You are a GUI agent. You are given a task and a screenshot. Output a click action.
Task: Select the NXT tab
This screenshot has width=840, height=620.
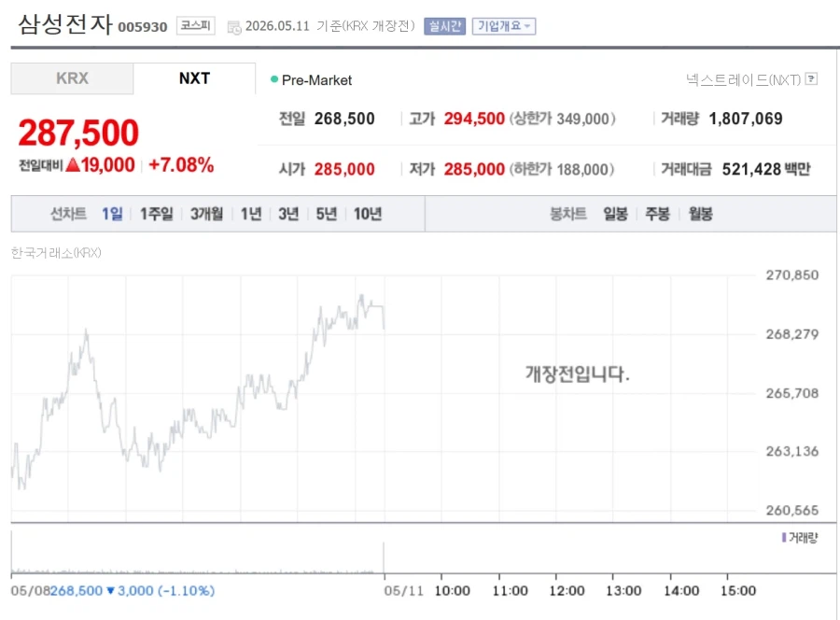pos(194,78)
